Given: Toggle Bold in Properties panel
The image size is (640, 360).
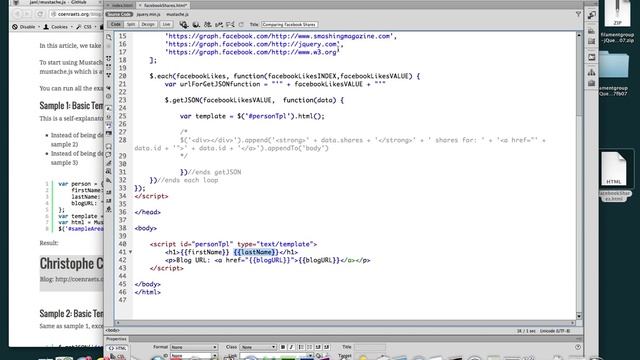Looking at the screenshot, I should (283, 347).
